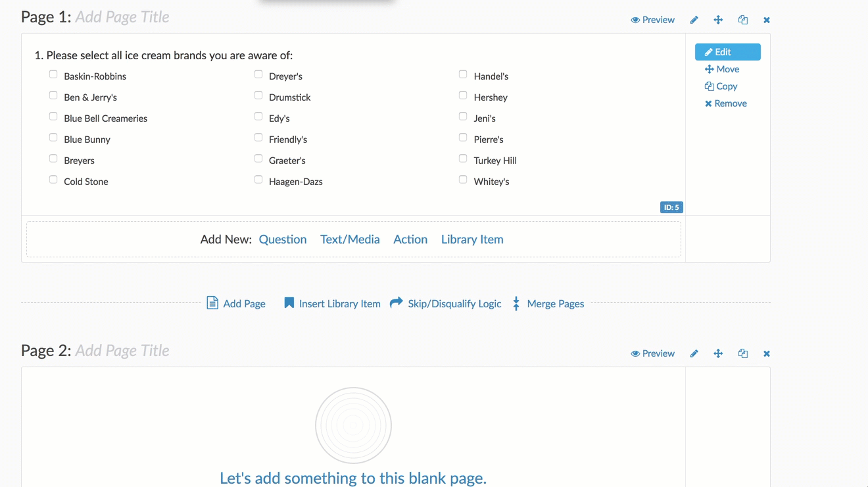The width and height of the screenshot is (868, 487).
Task: Check the Cold Stone checkbox
Action: tap(53, 180)
